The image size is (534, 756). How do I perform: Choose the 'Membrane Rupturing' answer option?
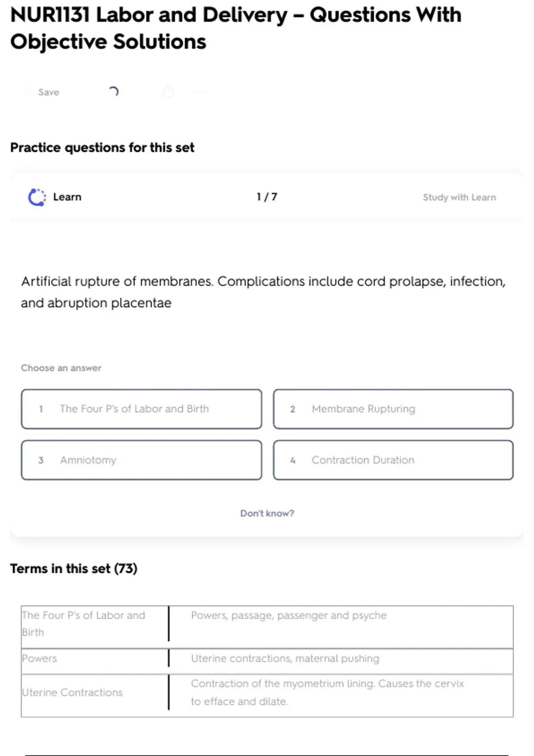[x=393, y=409]
